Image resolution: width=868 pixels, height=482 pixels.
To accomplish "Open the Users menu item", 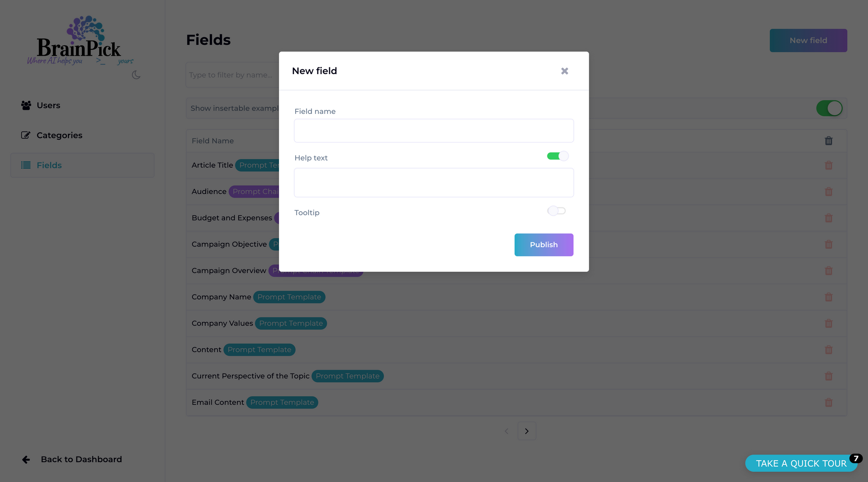I will pos(48,105).
